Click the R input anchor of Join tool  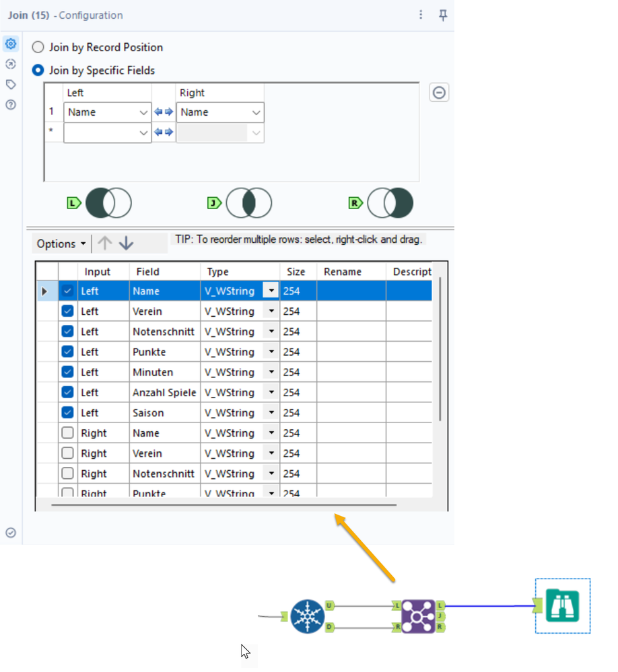click(x=397, y=627)
